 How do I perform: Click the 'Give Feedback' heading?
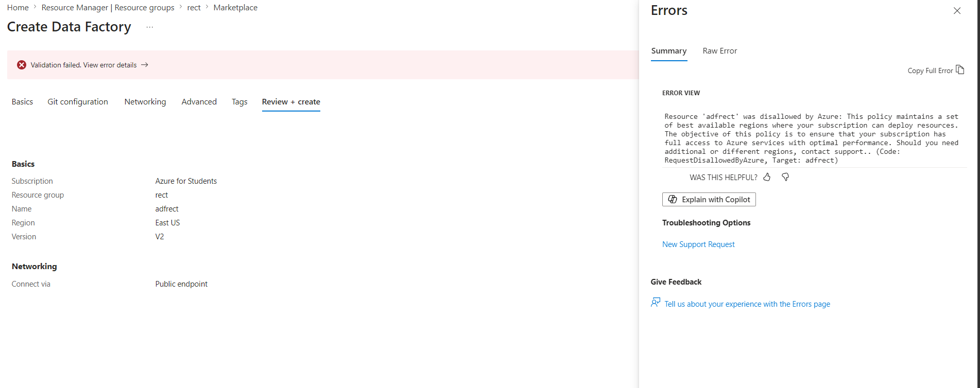pyautogui.click(x=676, y=282)
